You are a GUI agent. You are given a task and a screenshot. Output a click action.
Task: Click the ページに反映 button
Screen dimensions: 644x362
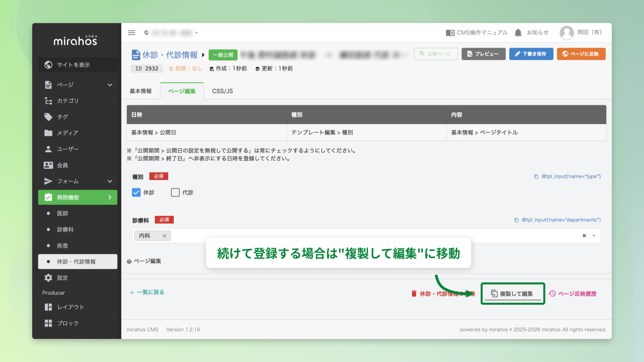pos(581,54)
